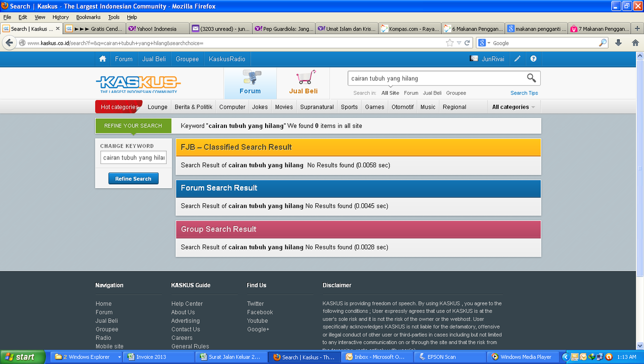644x364 pixels.
Task: Switch to the Kompas.com tab
Action: coord(410,29)
